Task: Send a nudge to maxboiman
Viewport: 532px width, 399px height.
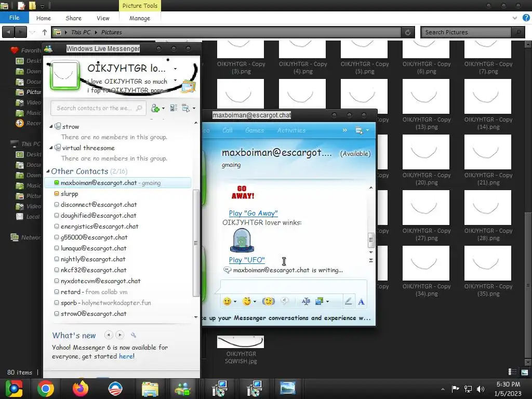Action: 269,301
